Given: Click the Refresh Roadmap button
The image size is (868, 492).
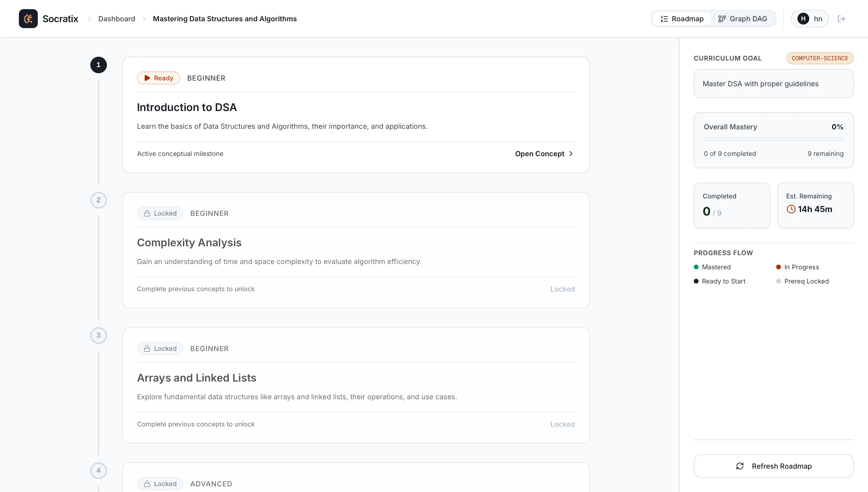Looking at the screenshot, I should [774, 466].
